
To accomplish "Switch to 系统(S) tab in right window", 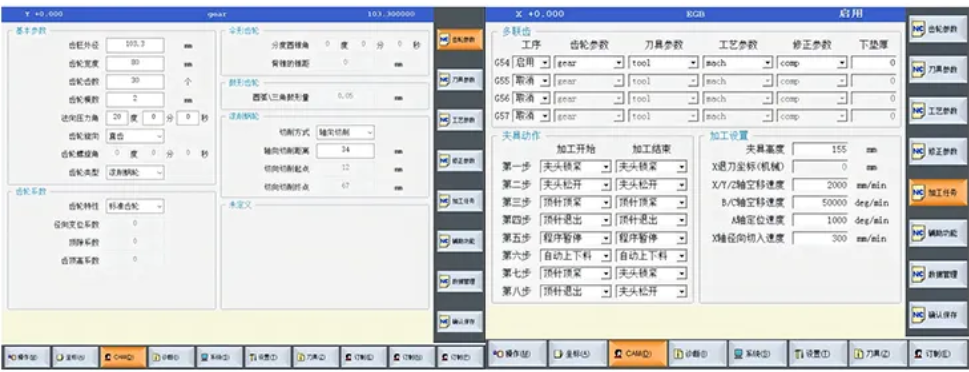I will [757, 354].
